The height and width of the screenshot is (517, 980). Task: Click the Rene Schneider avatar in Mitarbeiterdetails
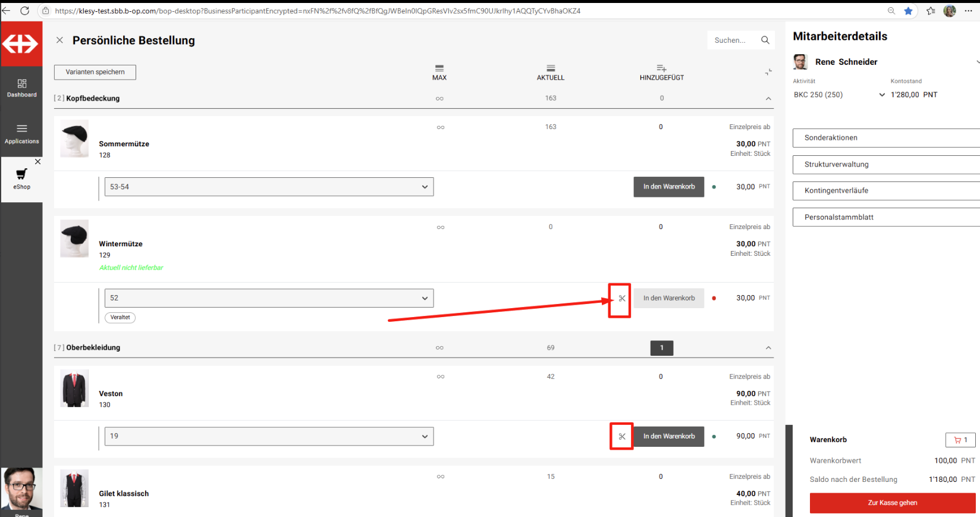[800, 62]
